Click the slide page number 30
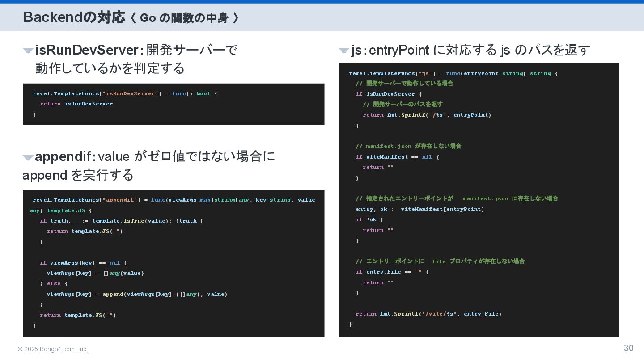The image size is (644, 362). pos(629,348)
